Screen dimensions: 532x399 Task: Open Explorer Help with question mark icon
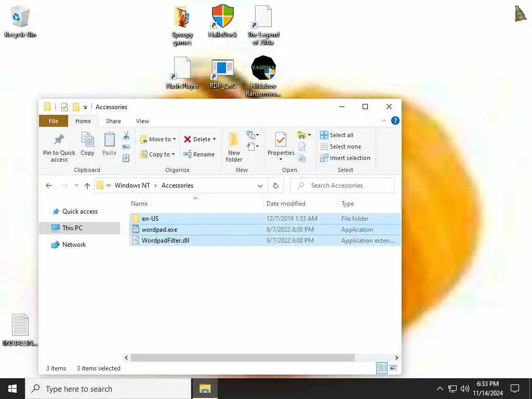(395, 121)
